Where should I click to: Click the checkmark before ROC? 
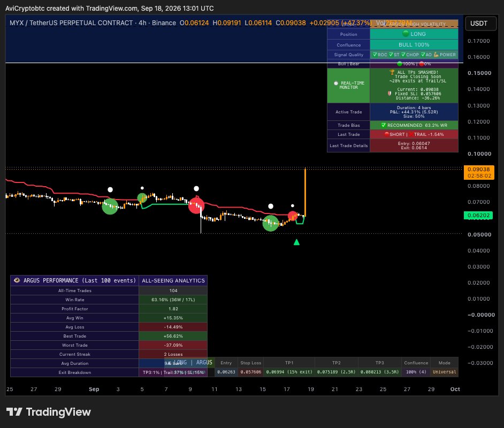[375, 55]
